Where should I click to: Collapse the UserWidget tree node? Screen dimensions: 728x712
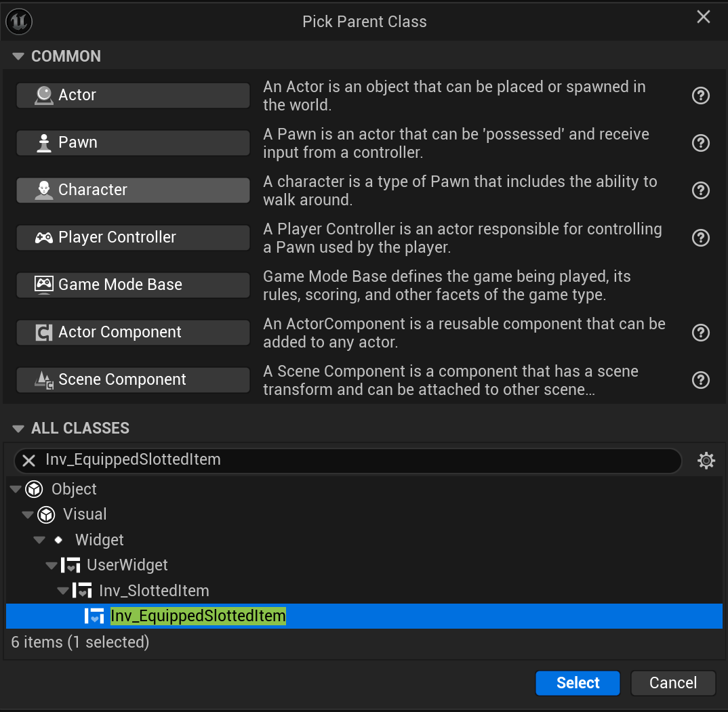51,565
